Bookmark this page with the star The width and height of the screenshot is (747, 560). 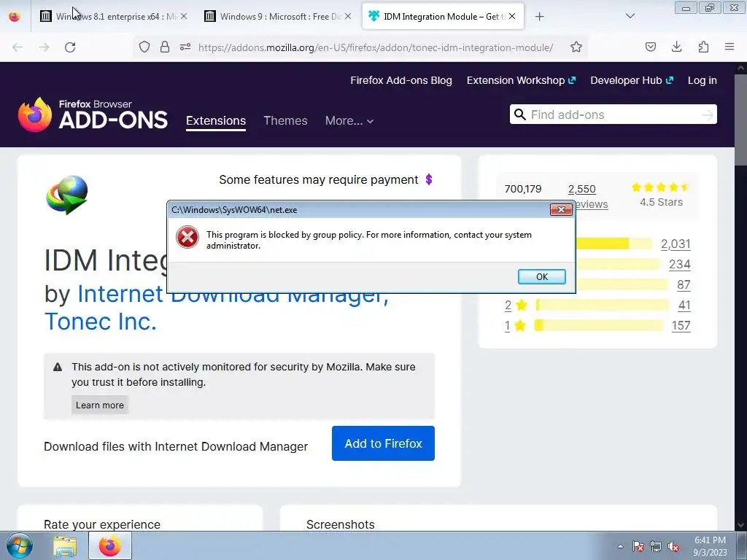(576, 47)
